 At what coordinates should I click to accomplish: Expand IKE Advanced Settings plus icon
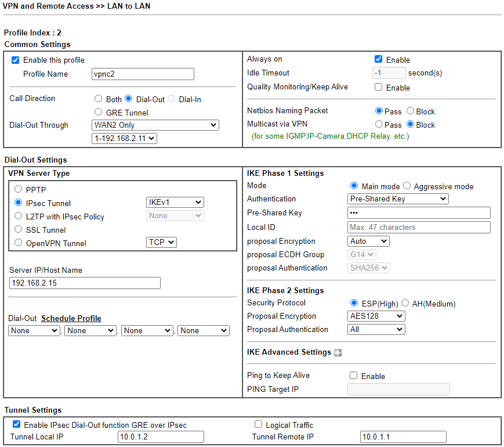[338, 352]
